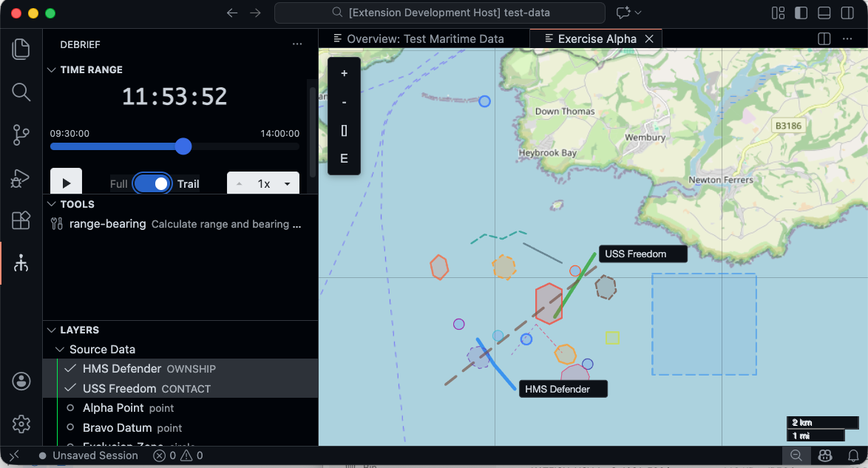Click the fit-to-window map control

click(x=344, y=130)
